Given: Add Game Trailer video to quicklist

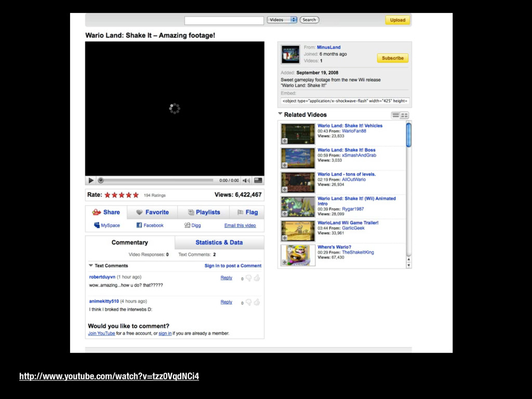Looking at the screenshot, I should click(x=285, y=238).
